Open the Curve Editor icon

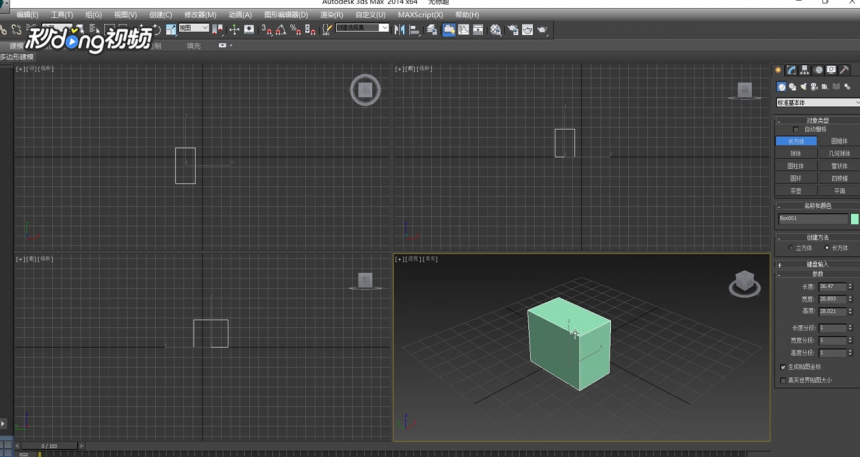tap(463, 30)
